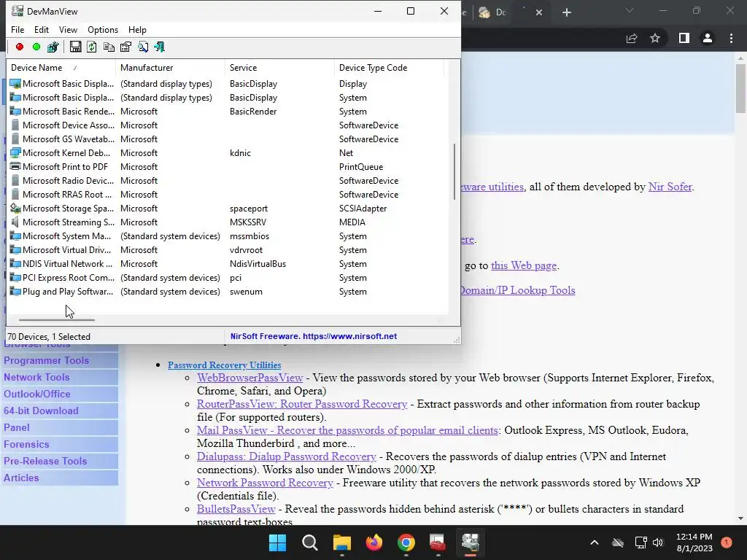Click the Microsoft Streaming S... speaker icon

pyautogui.click(x=15, y=222)
